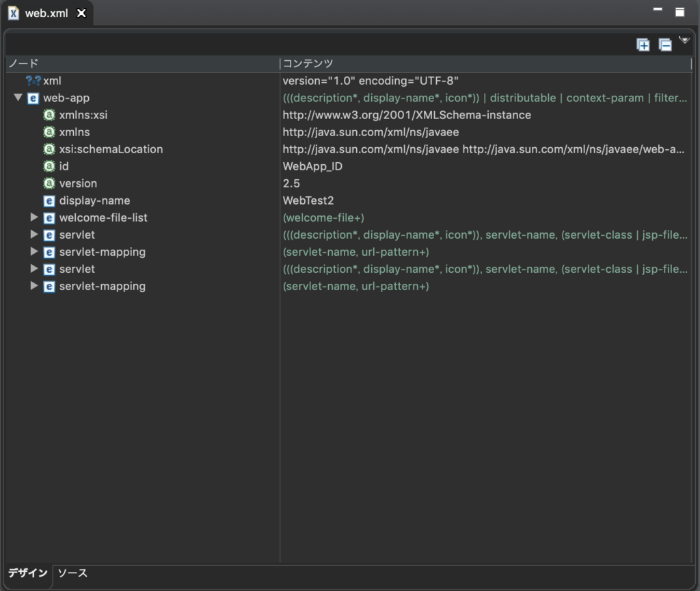This screenshot has height=591, width=700.
Task: Click the xml declaration icon
Action: 32,81
